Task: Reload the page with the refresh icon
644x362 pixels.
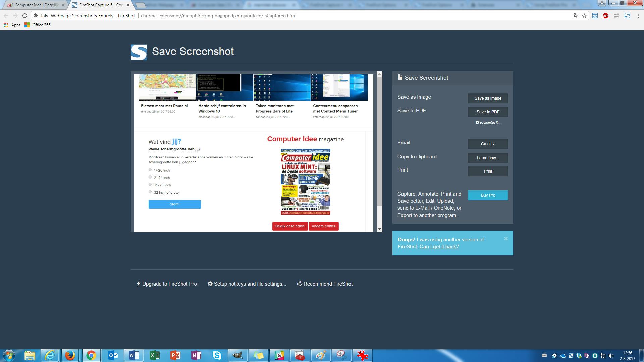Action: tap(24, 16)
